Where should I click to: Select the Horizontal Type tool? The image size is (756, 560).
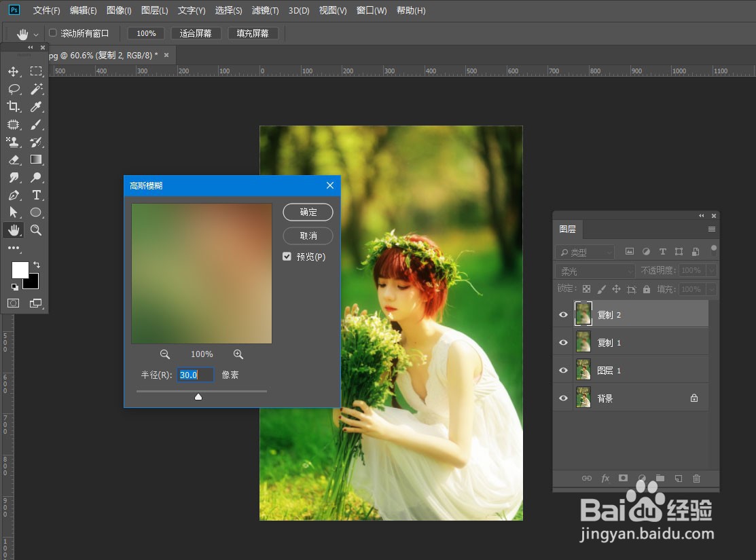click(36, 195)
